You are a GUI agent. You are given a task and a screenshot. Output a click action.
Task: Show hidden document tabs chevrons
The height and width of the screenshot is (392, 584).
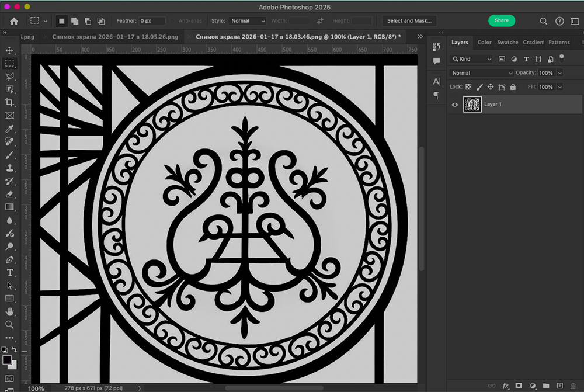[420, 37]
